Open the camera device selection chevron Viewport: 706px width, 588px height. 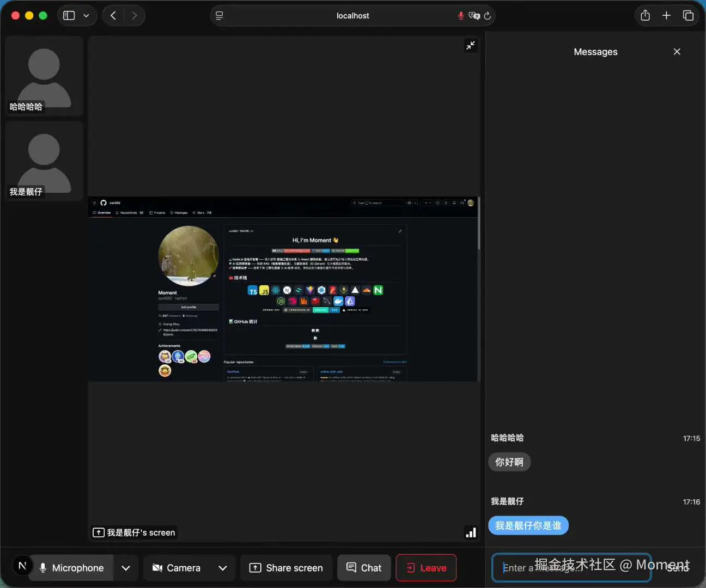point(222,567)
